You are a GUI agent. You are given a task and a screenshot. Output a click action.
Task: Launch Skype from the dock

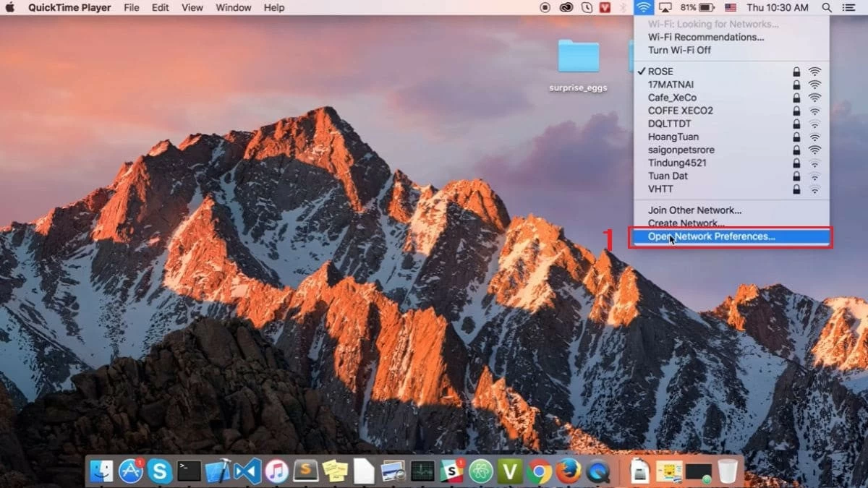[160, 471]
